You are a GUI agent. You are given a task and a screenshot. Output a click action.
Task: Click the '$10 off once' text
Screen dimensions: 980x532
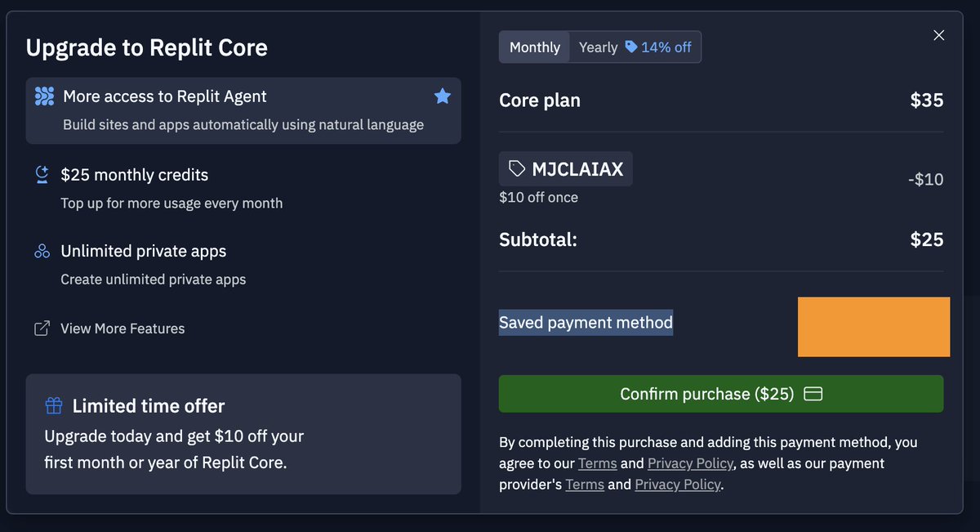coord(539,198)
